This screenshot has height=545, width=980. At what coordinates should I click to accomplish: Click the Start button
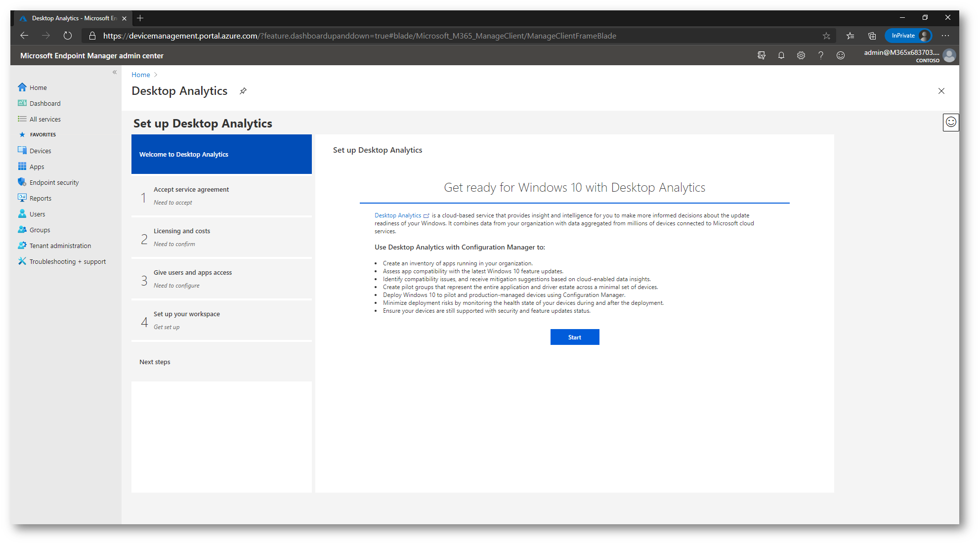pos(575,337)
